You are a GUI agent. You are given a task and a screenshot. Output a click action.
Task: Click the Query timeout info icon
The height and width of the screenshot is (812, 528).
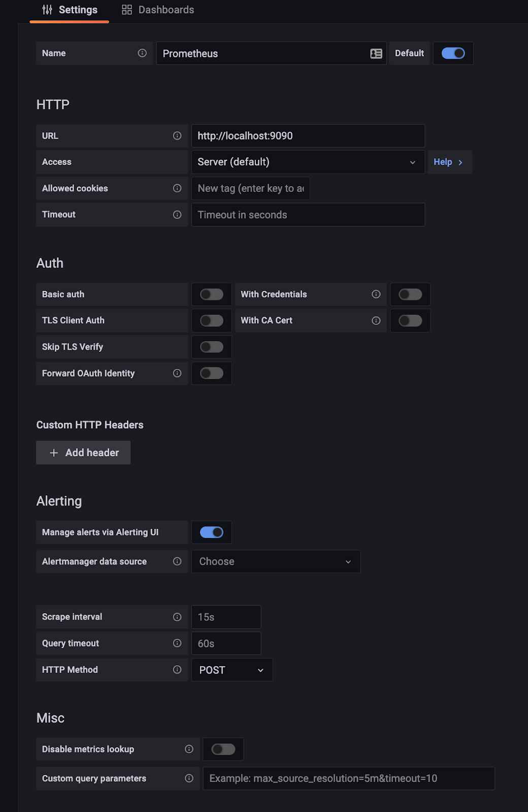[x=177, y=643]
